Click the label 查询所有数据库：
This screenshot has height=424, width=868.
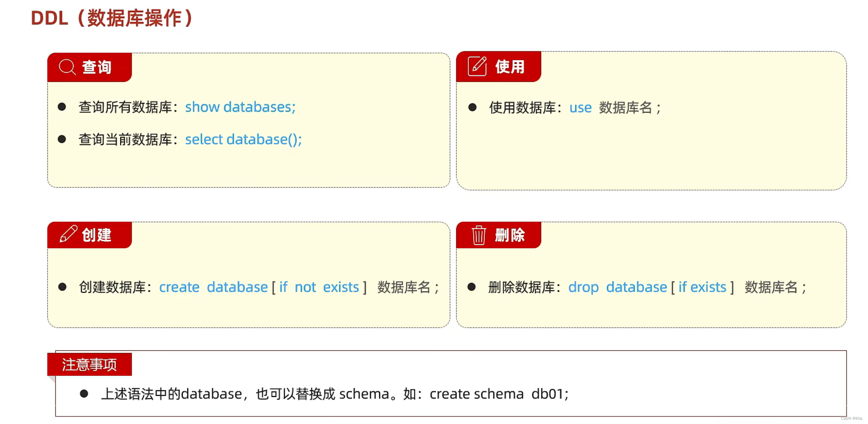click(128, 107)
